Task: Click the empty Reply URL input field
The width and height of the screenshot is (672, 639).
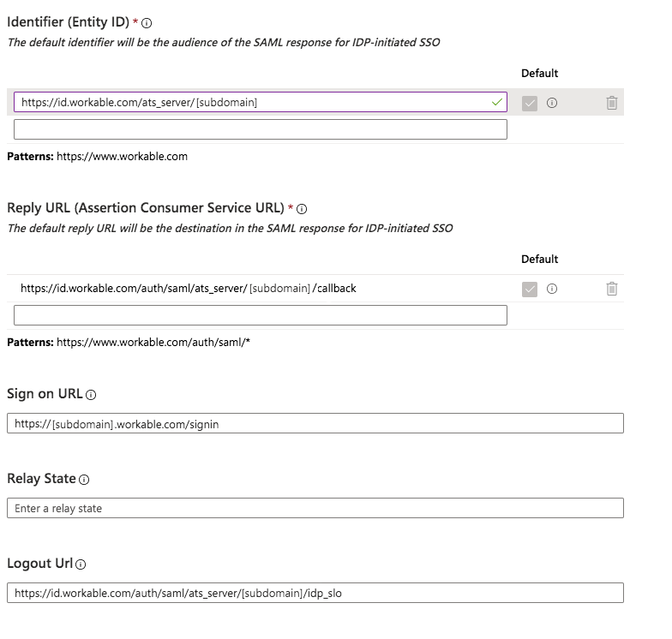Action: (x=261, y=315)
